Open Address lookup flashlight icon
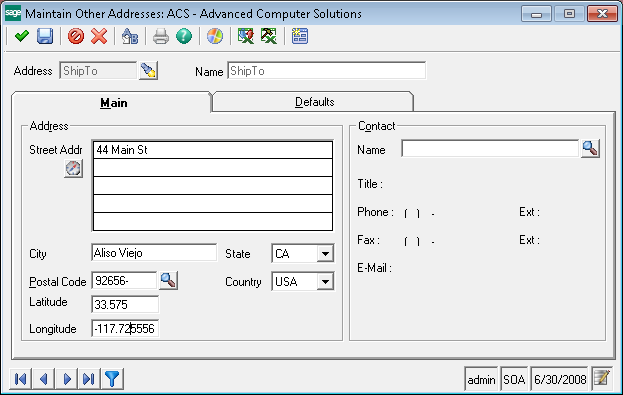The image size is (623, 395). 149,71
